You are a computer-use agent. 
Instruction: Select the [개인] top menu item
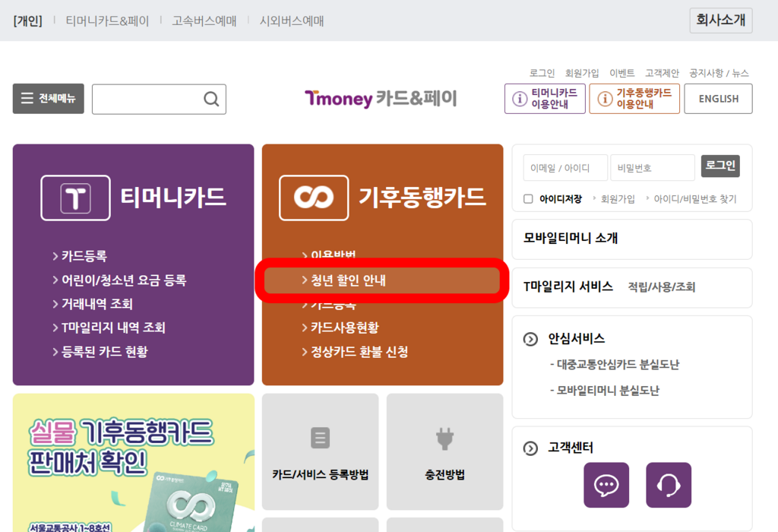(28, 21)
